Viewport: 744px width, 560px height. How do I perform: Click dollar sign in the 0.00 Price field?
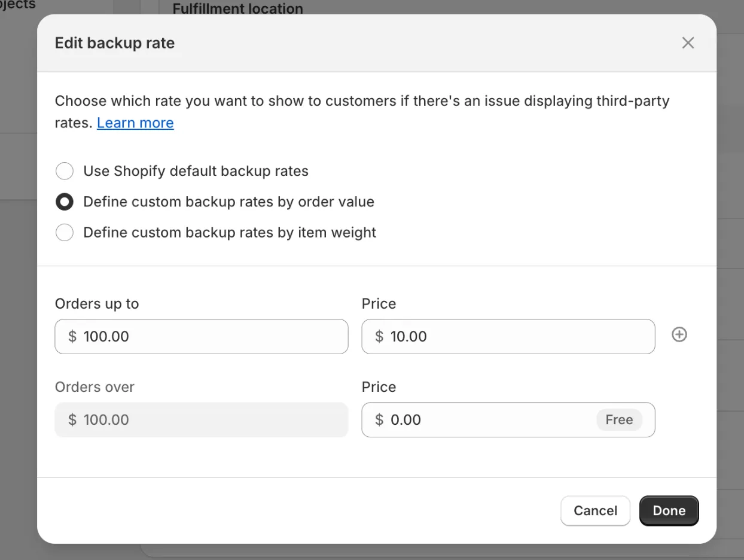[379, 419]
